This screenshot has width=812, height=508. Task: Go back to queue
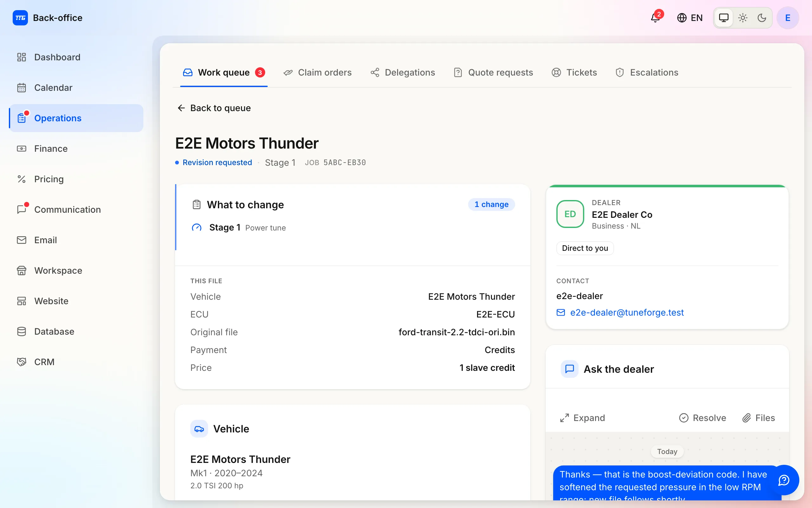point(214,108)
